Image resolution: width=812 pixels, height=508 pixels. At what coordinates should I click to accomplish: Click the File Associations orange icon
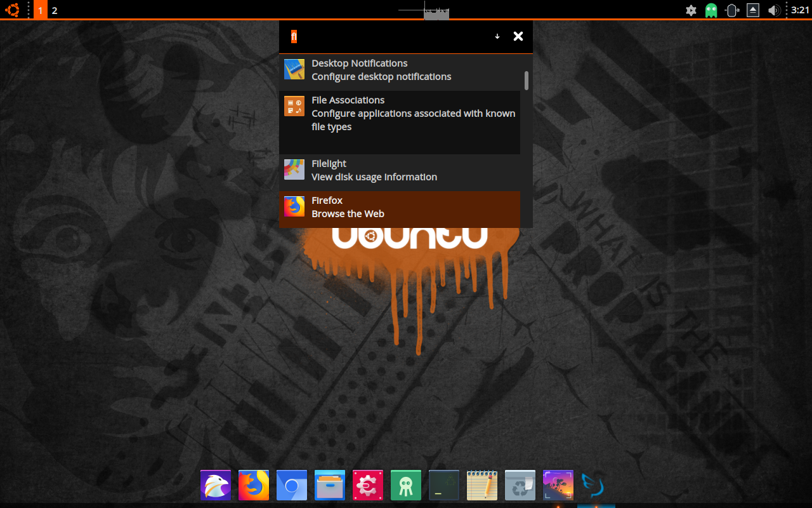point(294,106)
